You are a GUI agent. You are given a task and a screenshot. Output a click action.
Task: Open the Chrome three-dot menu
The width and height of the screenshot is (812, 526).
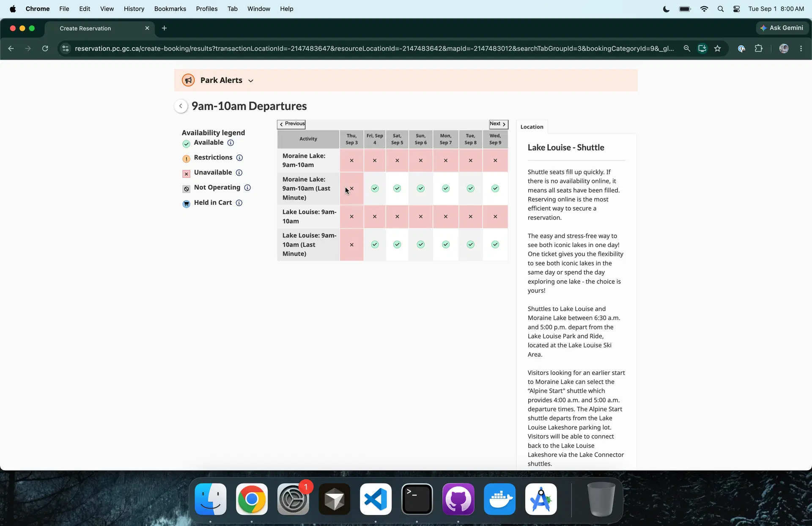801,49
